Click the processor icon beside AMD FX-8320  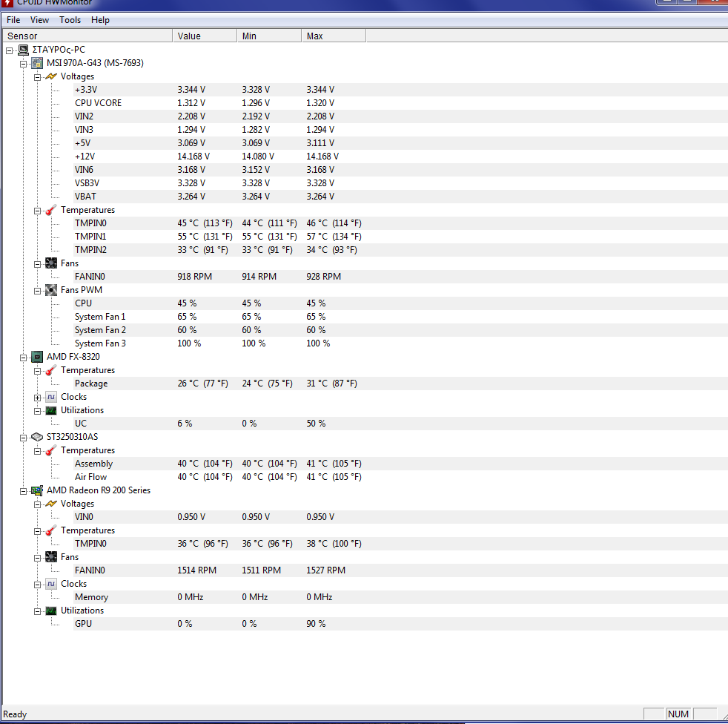tap(37, 357)
